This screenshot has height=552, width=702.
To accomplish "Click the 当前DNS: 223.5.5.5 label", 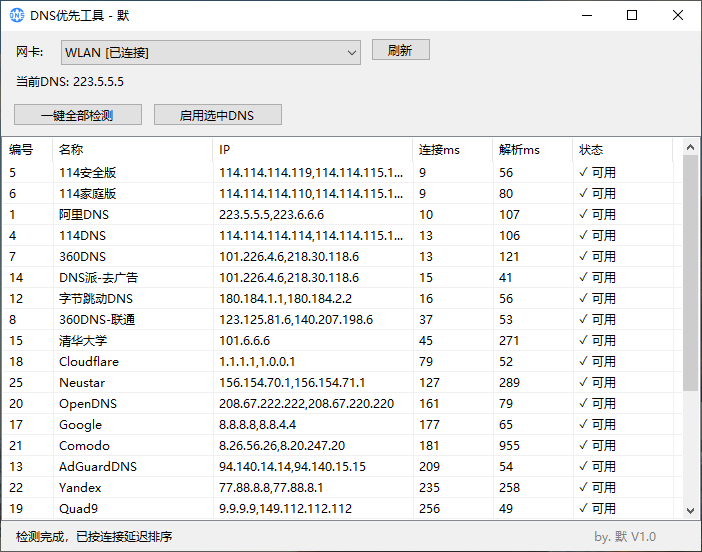I will [70, 81].
